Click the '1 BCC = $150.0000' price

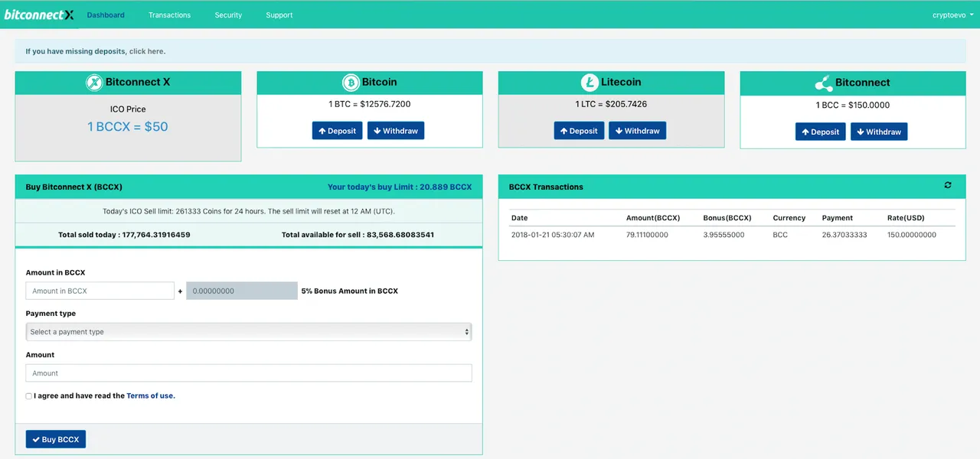[853, 105]
